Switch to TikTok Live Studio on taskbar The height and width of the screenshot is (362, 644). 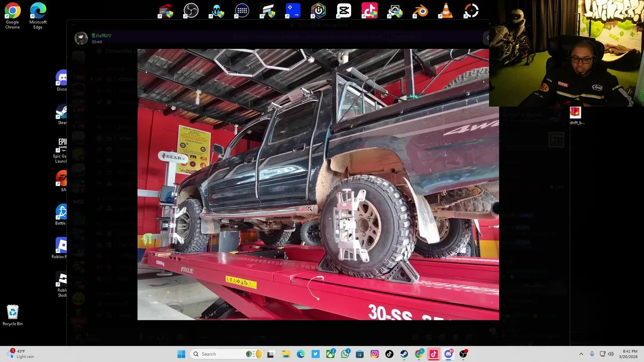(434, 354)
